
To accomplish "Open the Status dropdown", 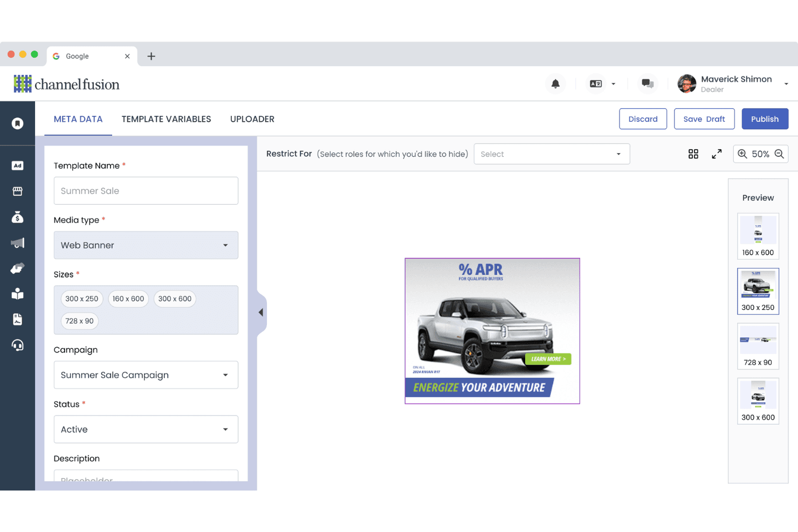I will [x=146, y=430].
